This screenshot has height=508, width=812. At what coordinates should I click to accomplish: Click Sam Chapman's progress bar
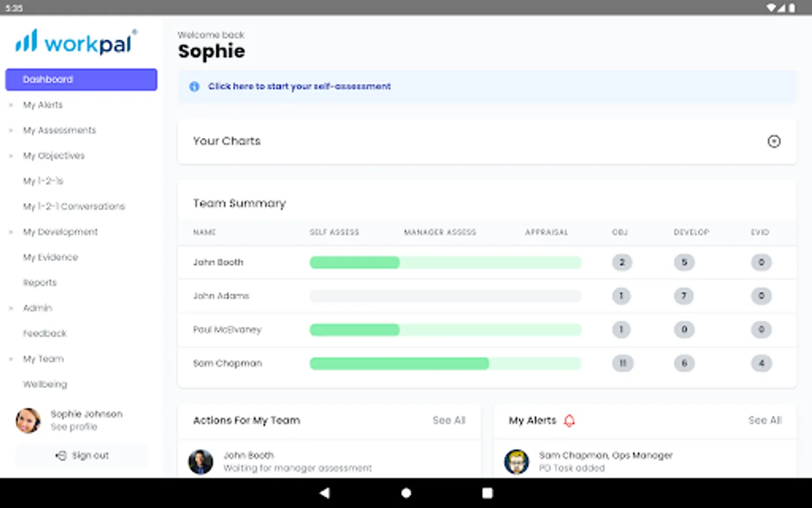[x=445, y=364]
